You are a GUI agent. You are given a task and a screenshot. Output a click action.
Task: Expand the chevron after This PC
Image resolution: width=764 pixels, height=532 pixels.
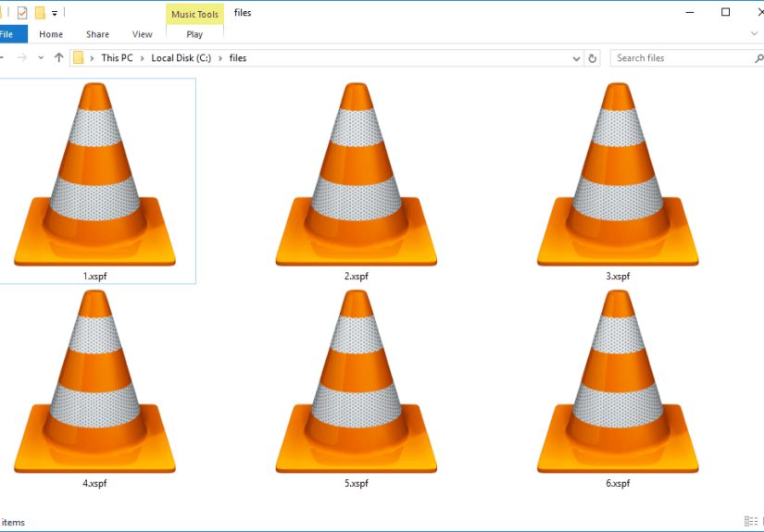[142, 58]
